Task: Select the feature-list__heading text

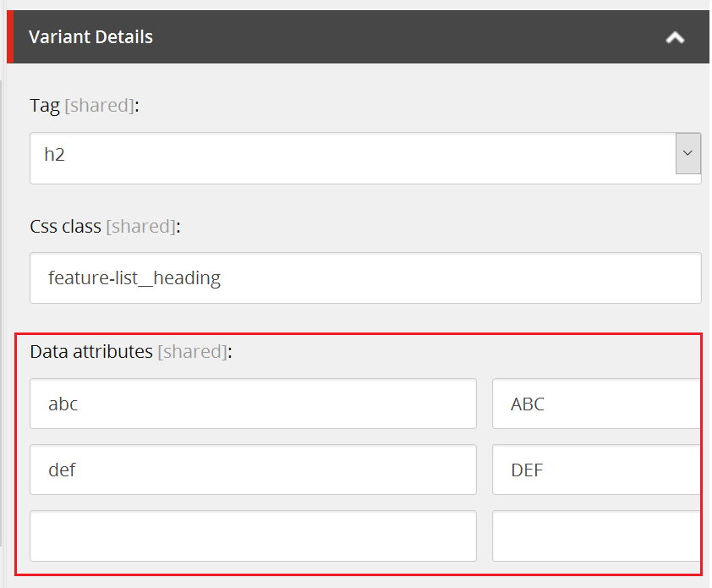Action: tap(135, 278)
